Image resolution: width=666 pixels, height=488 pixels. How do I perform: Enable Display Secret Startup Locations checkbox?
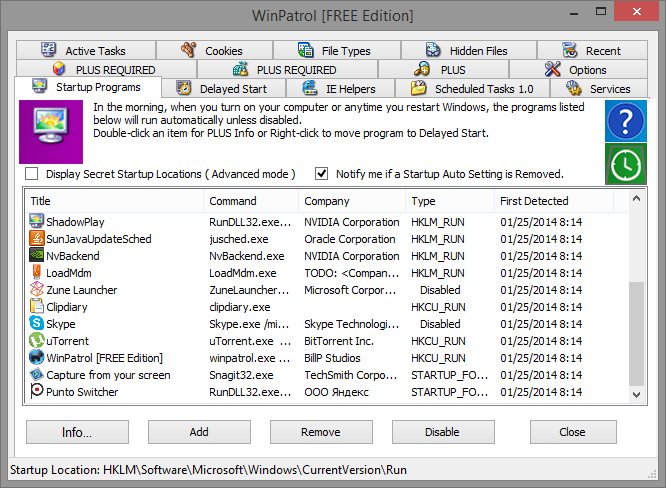pyautogui.click(x=31, y=174)
